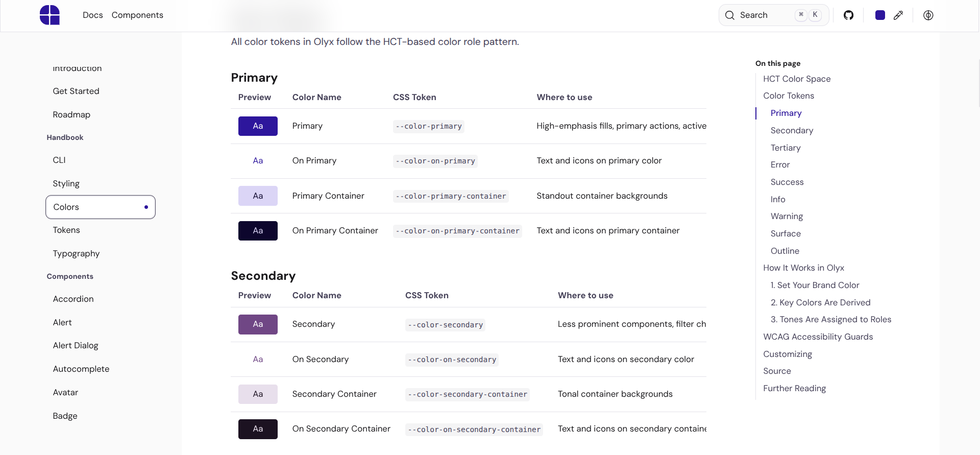The width and height of the screenshot is (980, 455).
Task: Open '3. Tones Are Assigned to Roles' outline entry
Action: (x=831, y=319)
